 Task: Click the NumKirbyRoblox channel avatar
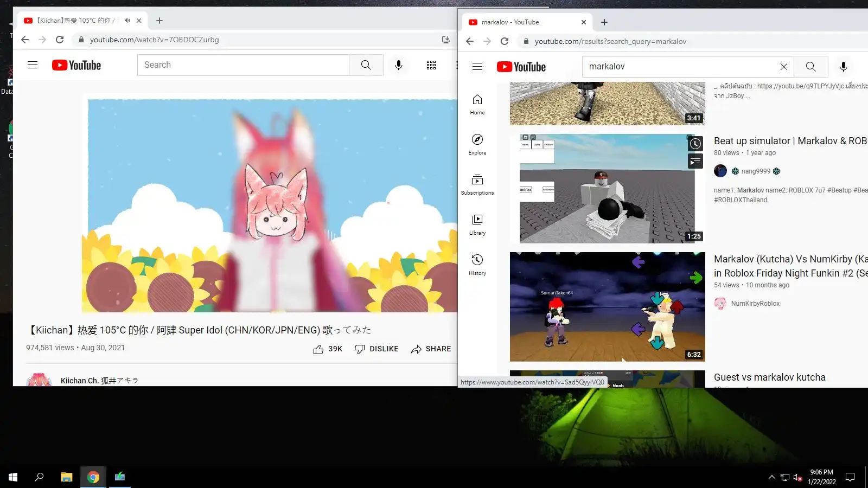720,304
